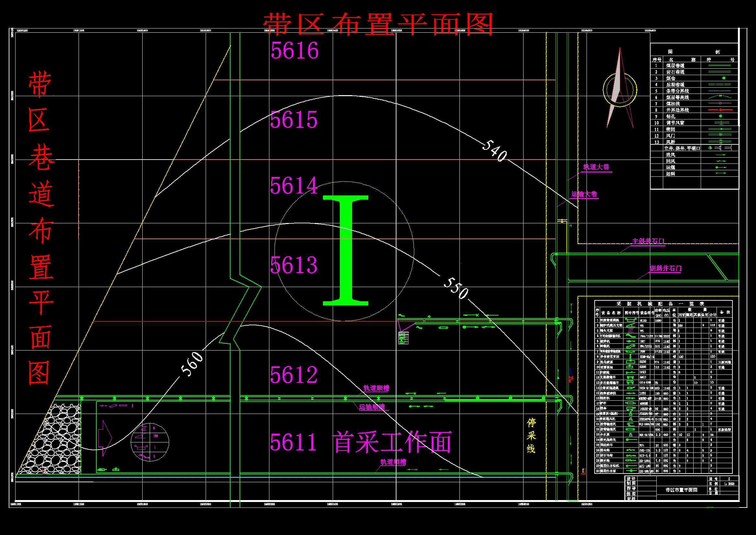Select the magenta panel label 5616
This screenshot has width=756, height=535.
pos(295,50)
